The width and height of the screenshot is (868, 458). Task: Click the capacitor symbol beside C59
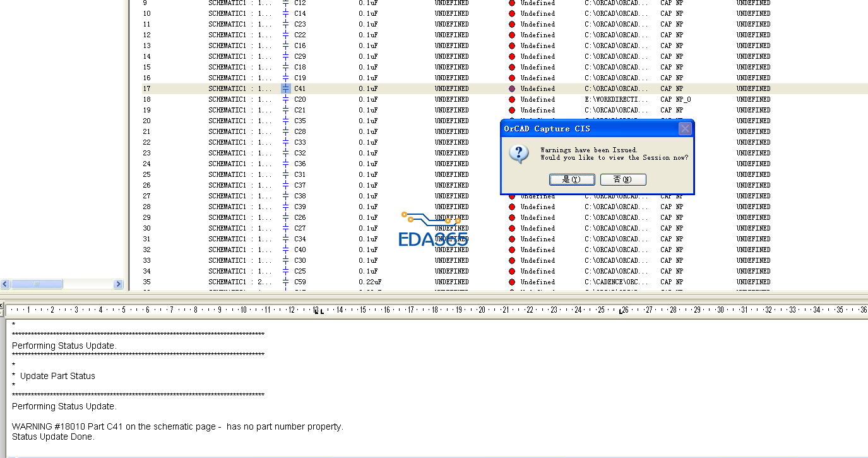(285, 282)
